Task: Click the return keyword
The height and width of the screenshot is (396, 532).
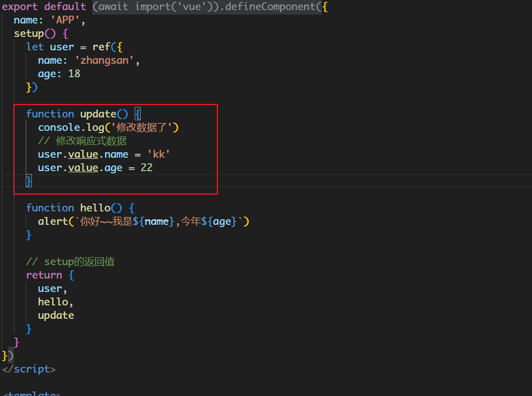Action: click(x=44, y=275)
